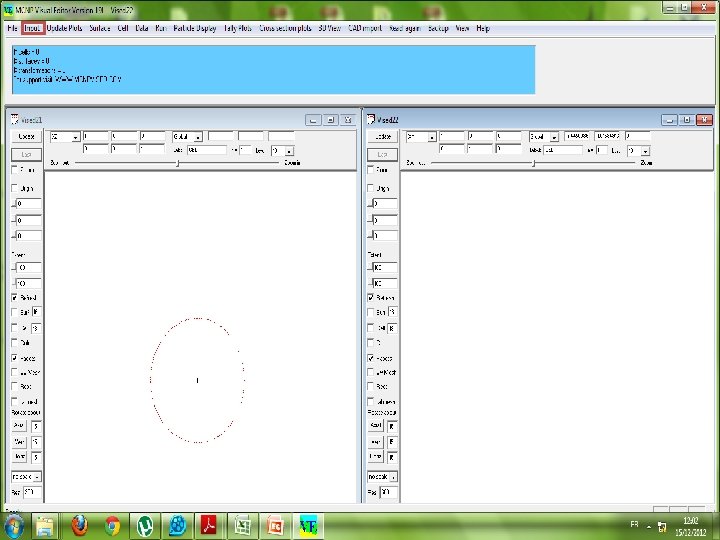Toggle Zoom checkbox in left plot window
This screenshot has height=540, width=720.
pos(15,169)
